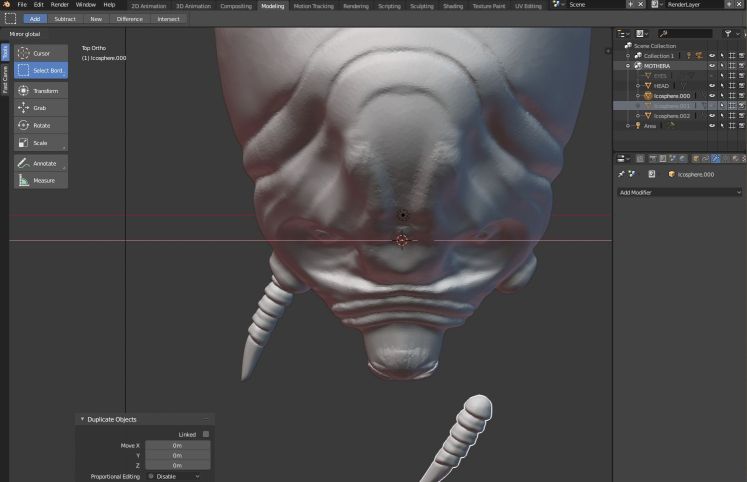
Task: Toggle the HEAD object visibility eye
Action: (x=712, y=86)
